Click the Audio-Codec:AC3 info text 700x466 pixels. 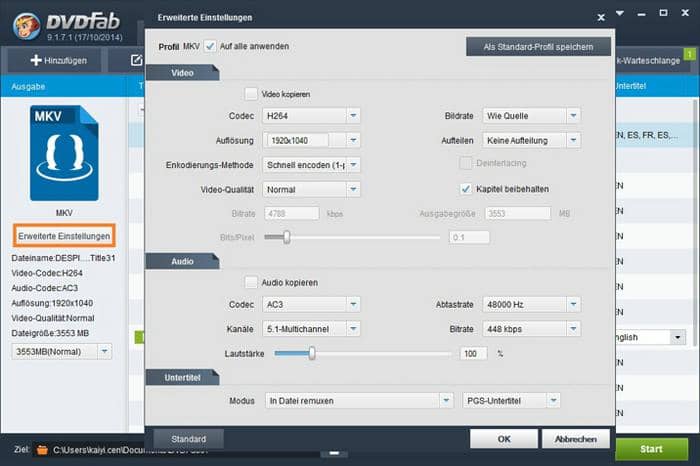point(45,288)
